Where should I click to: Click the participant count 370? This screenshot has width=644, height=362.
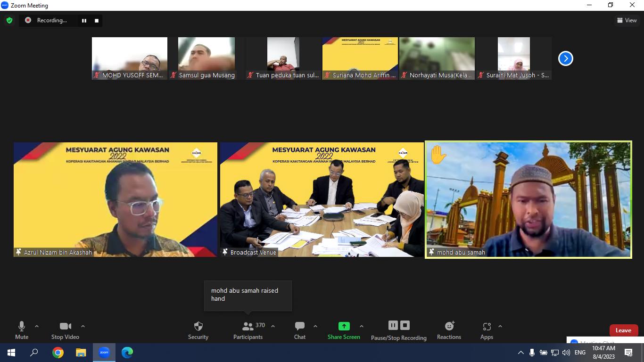click(x=260, y=325)
